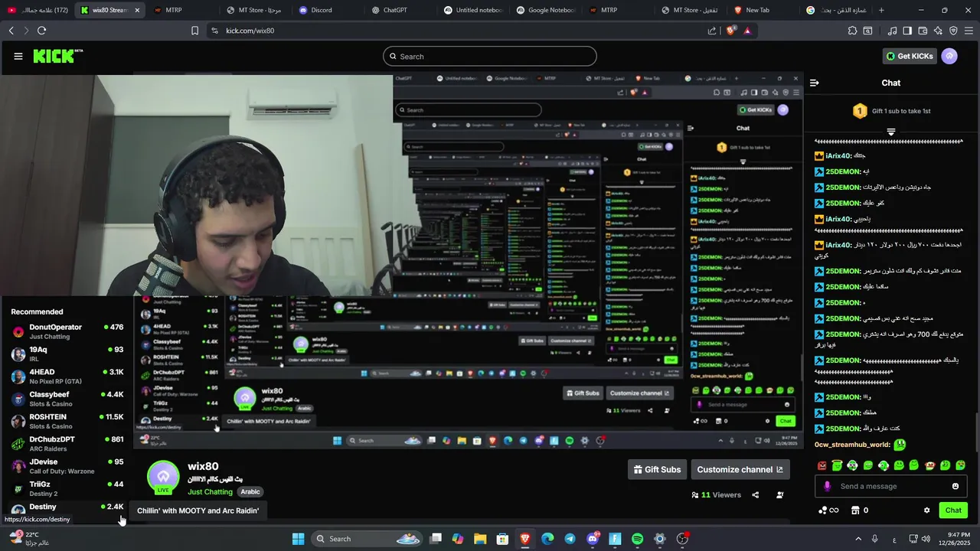Select the red angry emote
This screenshot has height=551, width=980.
(822, 465)
